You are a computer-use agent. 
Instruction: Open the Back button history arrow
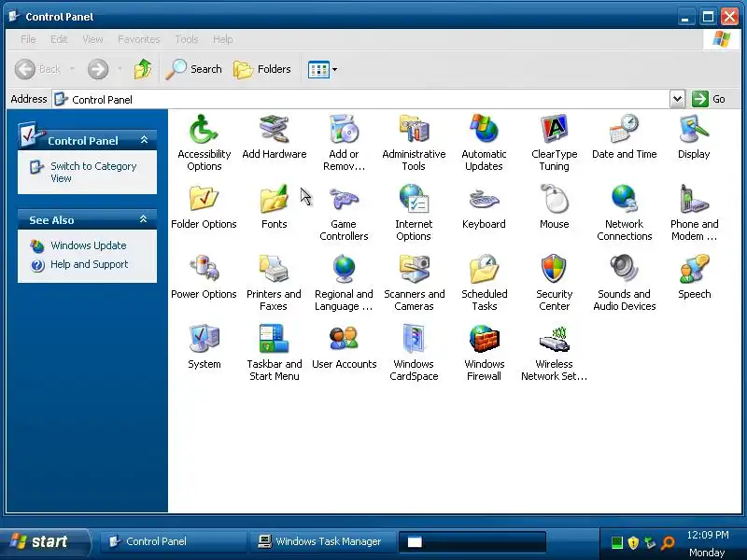point(72,69)
